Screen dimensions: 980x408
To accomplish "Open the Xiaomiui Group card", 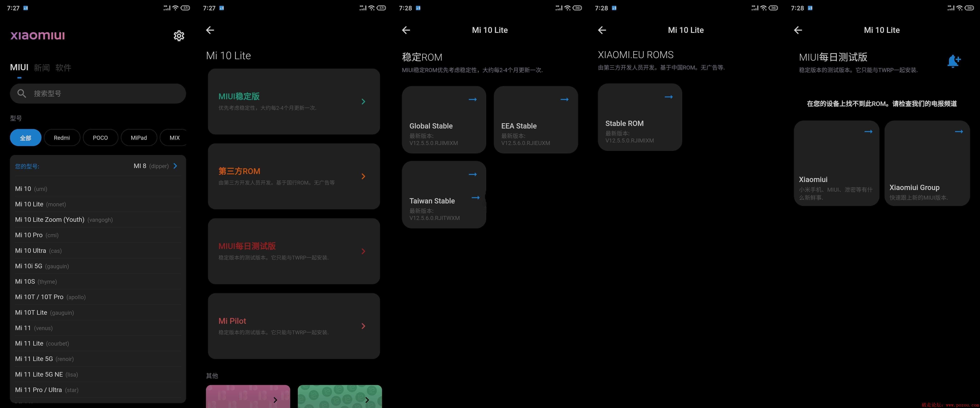I will (x=927, y=163).
